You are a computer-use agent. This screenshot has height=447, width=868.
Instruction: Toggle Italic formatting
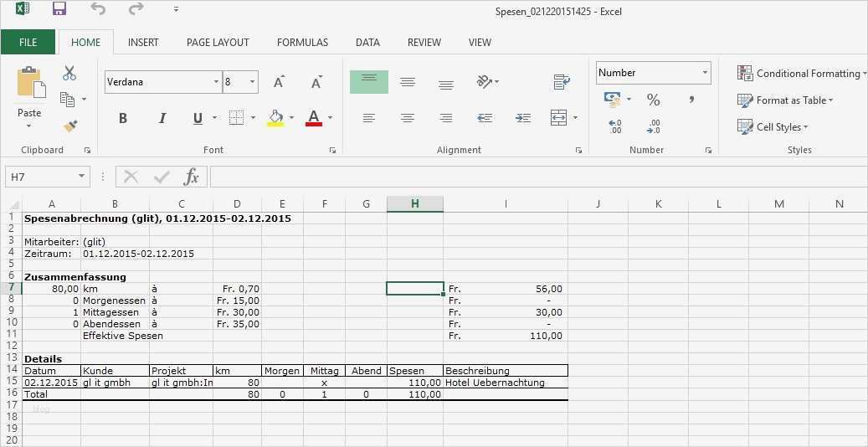click(x=162, y=118)
